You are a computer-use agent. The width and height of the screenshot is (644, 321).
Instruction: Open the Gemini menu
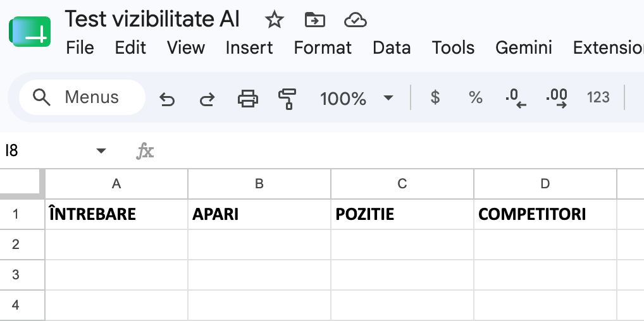pyautogui.click(x=524, y=48)
